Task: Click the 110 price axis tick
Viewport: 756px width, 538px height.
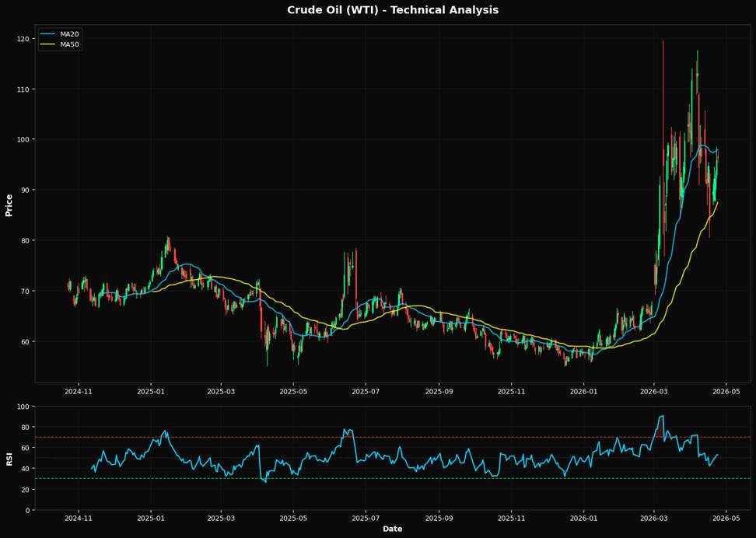Action: tap(25, 89)
